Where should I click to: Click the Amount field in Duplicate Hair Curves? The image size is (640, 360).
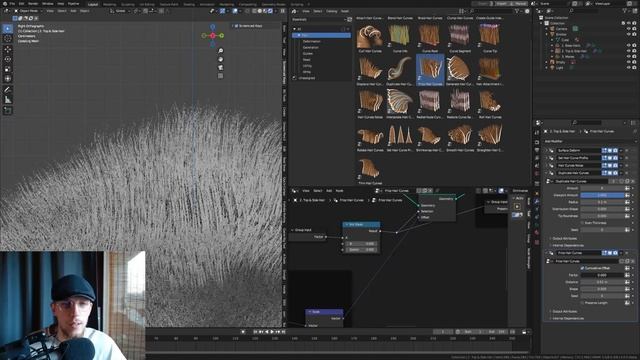point(602,188)
